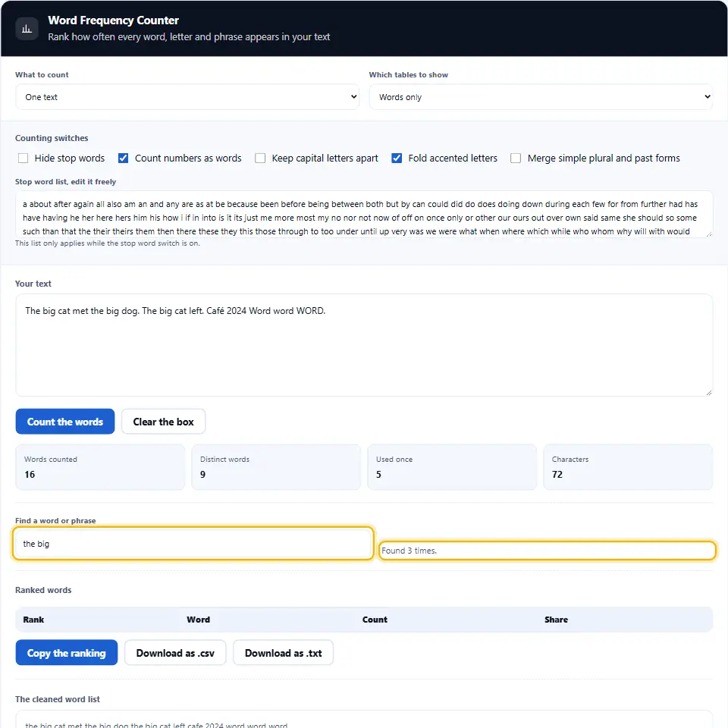Click the Characters stat card

628,467
